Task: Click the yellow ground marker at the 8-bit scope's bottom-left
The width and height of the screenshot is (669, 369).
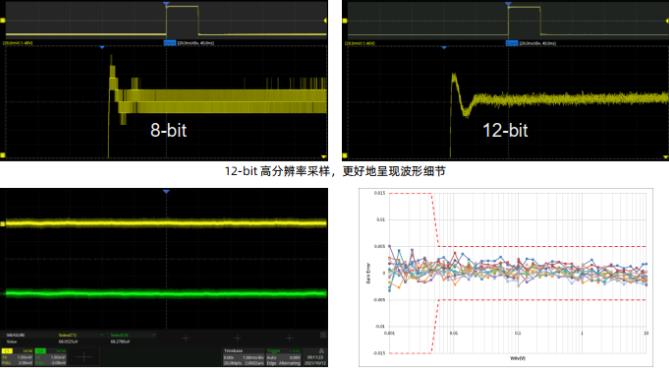Action: point(3,155)
